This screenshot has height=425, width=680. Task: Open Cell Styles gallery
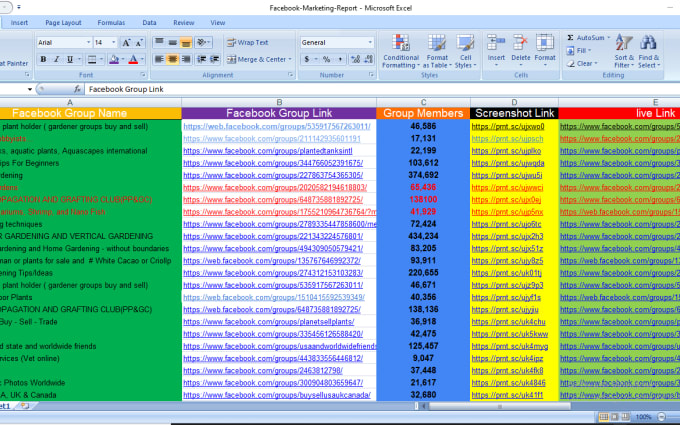pyautogui.click(x=465, y=51)
